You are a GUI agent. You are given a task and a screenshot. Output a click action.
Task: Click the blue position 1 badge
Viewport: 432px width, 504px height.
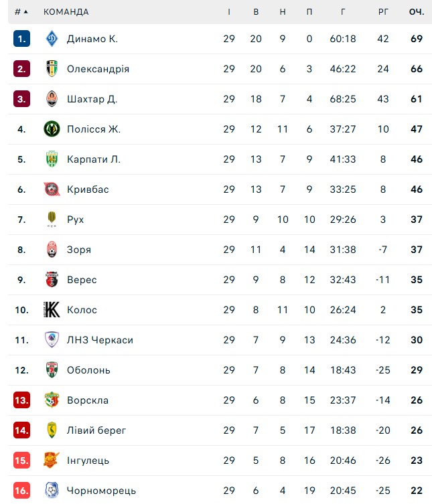click(x=21, y=39)
